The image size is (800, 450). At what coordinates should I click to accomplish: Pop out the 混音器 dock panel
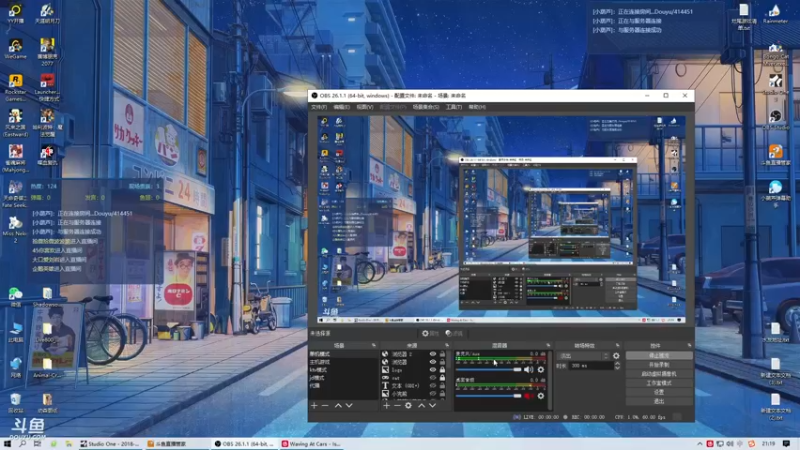point(548,345)
